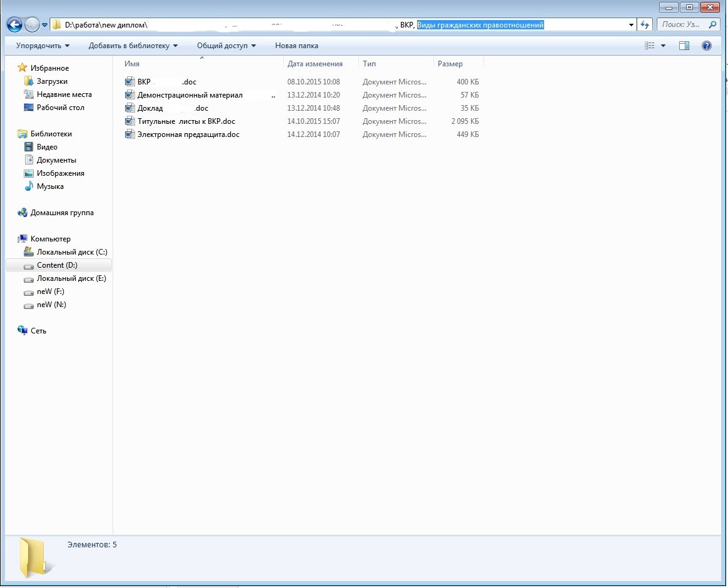Close the Explorer window
The image size is (728, 588).
(710, 7)
